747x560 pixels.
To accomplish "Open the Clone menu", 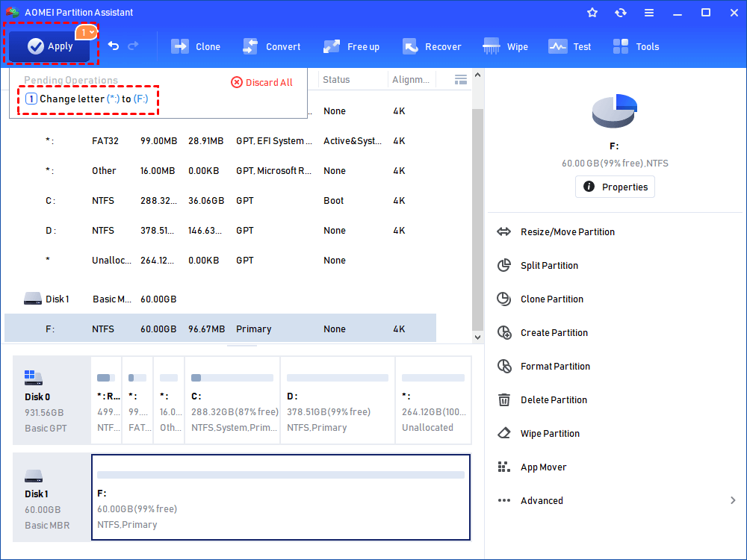I will click(195, 46).
